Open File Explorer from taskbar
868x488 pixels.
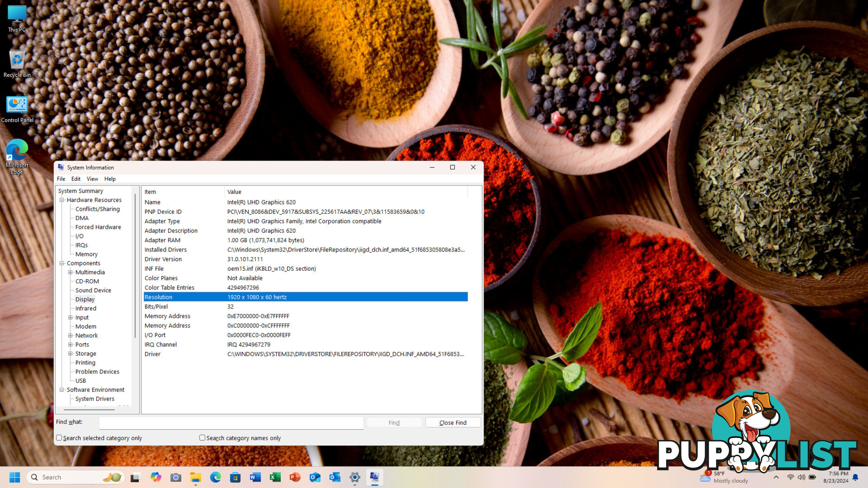[x=196, y=477]
